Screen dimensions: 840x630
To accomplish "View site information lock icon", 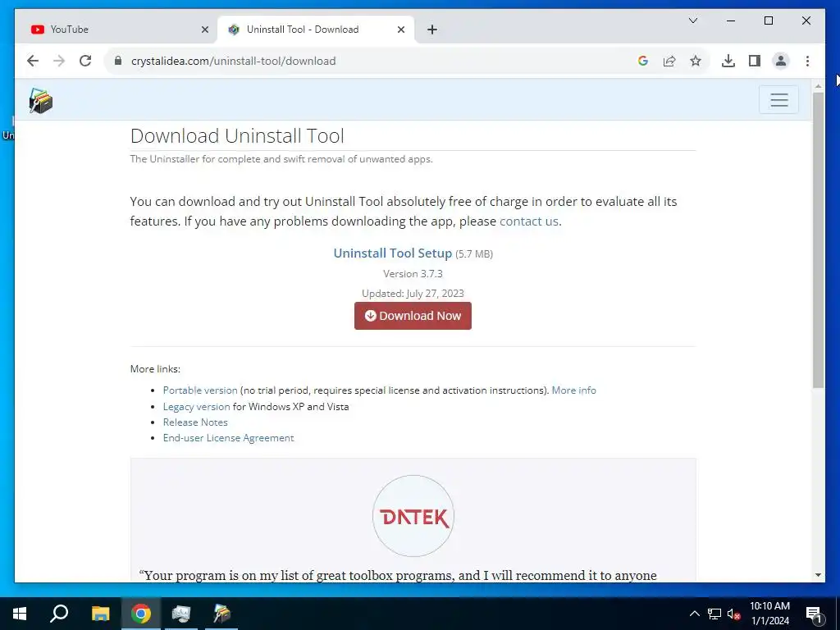I will 118,61.
